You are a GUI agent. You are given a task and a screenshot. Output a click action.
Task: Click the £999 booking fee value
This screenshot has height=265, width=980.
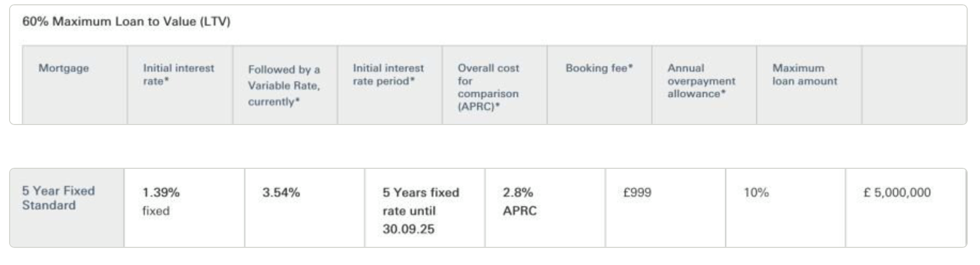(637, 192)
